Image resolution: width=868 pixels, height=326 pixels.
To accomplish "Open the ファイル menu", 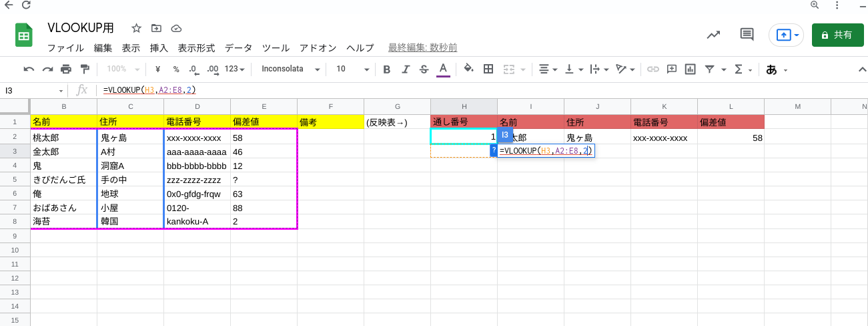I will tap(65, 48).
